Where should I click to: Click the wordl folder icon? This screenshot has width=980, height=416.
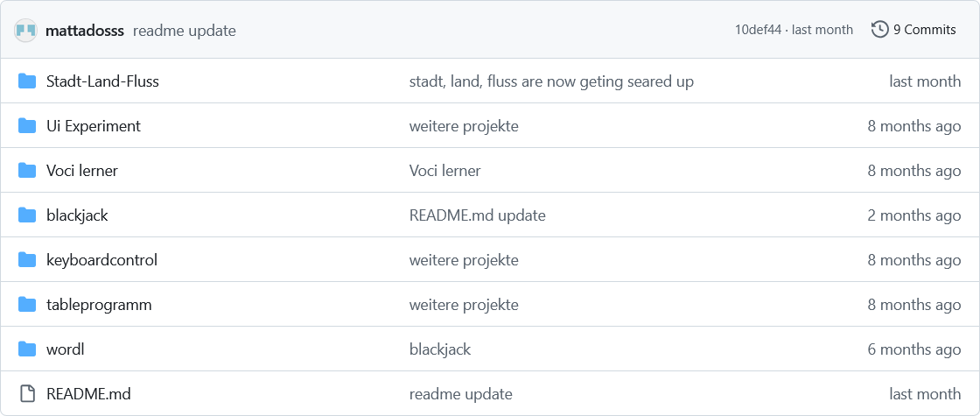pos(27,349)
